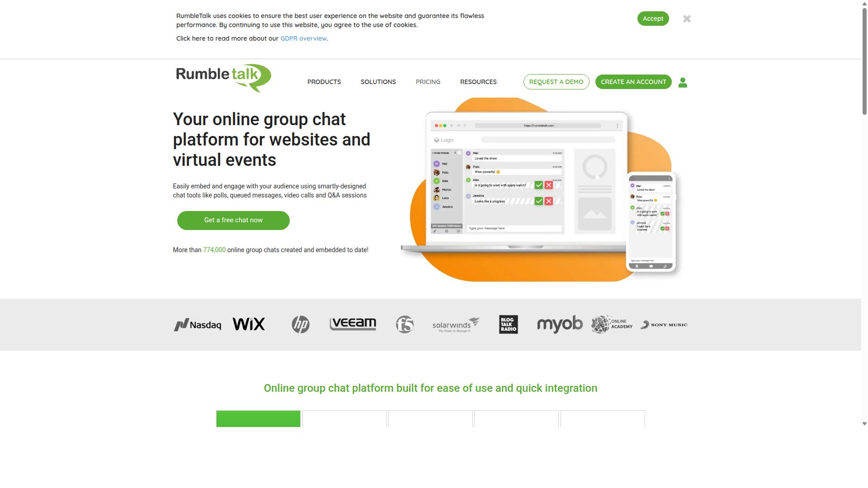Click the Wix logo
This screenshot has width=868, height=488.
point(249,324)
